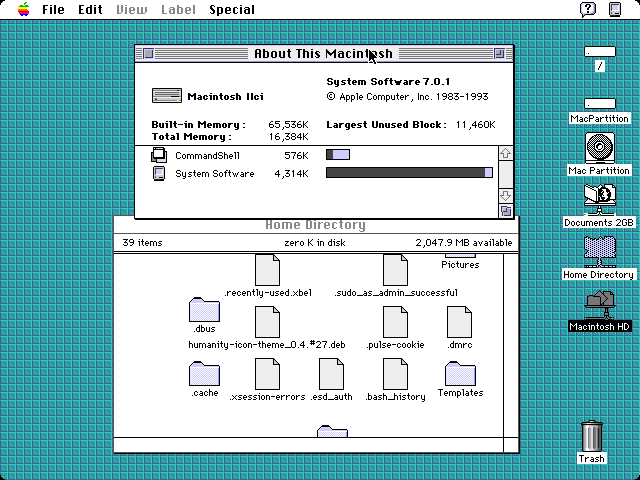The height and width of the screenshot is (480, 640).
Task: Click CommandShell memory usage bar
Action: point(338,155)
